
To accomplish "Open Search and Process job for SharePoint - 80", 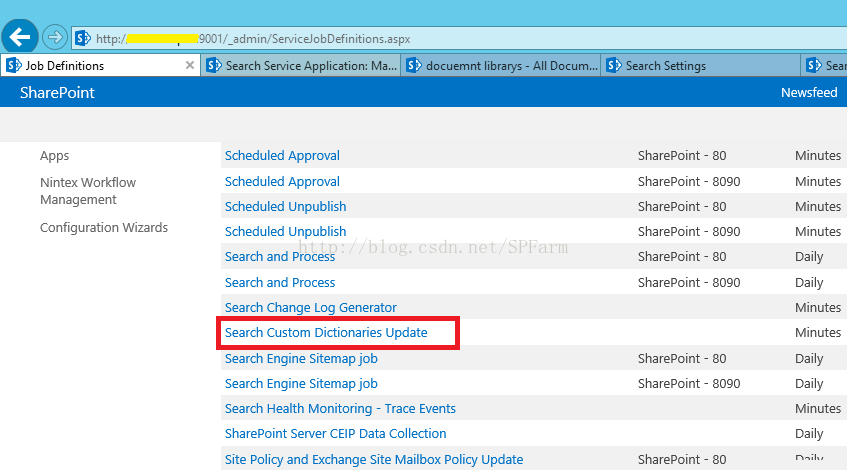I will click(280, 257).
